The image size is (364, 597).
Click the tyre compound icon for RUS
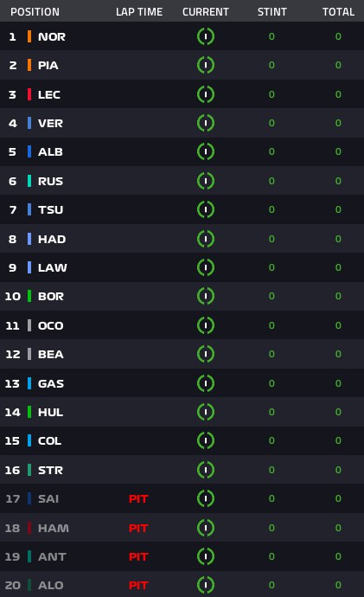click(x=206, y=181)
